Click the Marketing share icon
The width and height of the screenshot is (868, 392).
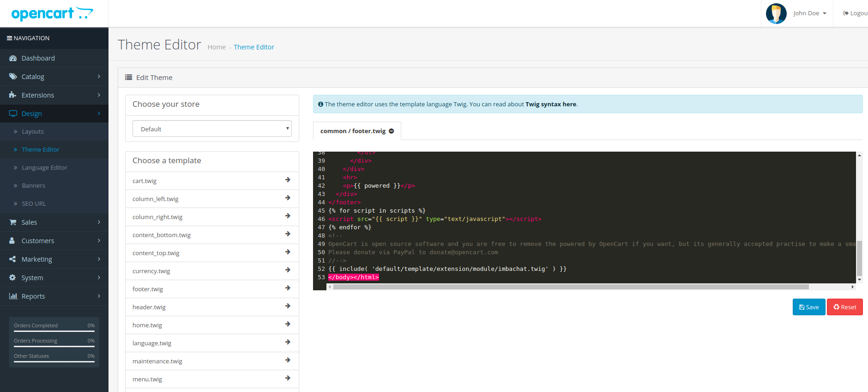click(x=12, y=259)
